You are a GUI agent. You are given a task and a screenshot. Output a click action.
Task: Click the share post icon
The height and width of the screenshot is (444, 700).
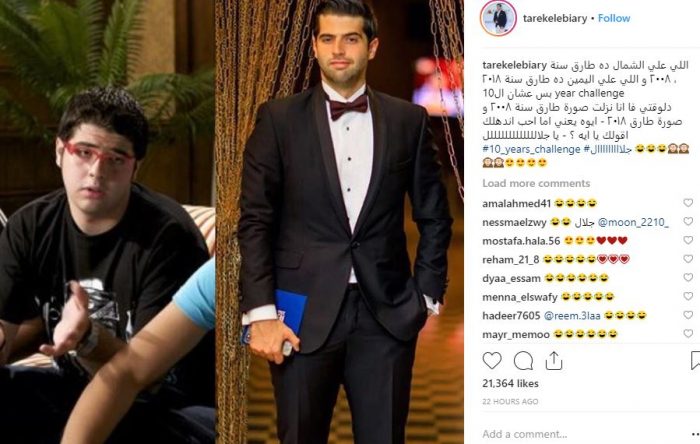coord(554,361)
